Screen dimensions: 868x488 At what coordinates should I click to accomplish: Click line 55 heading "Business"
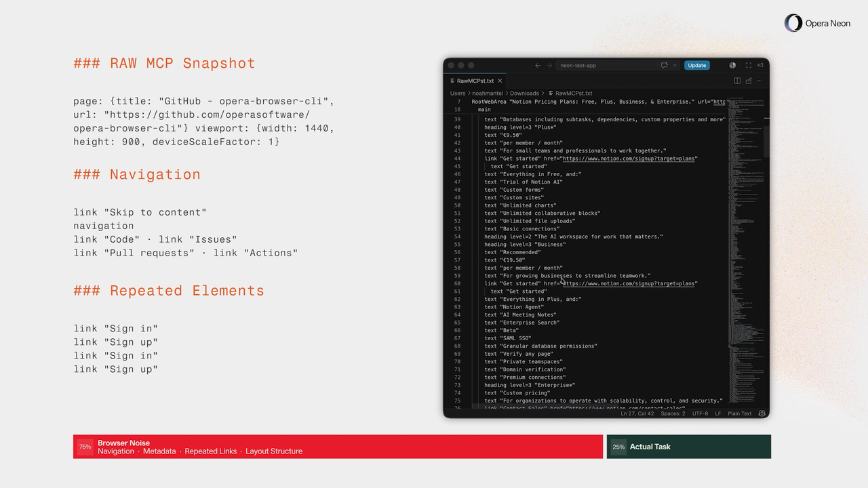tap(525, 244)
